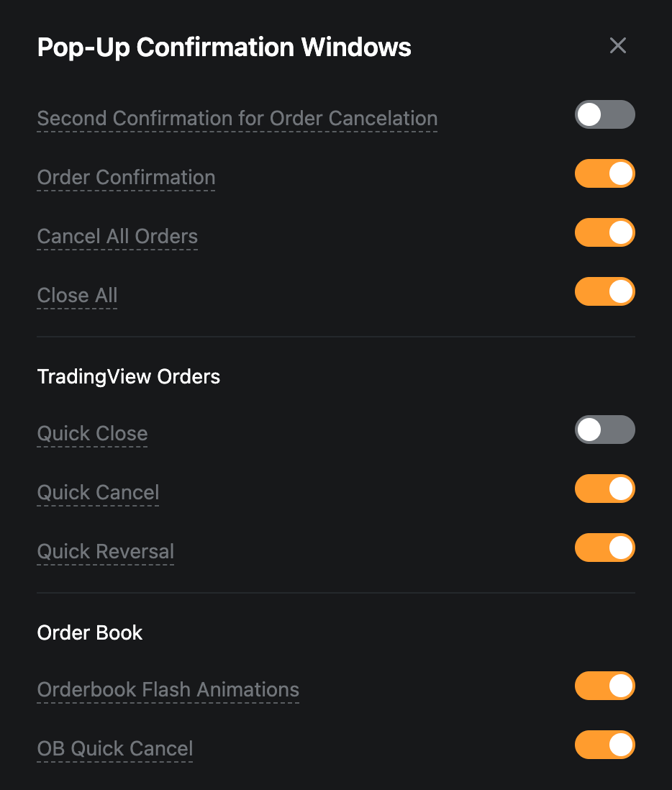Click the Second Confirmation for Order Cancelation label

pos(237,119)
